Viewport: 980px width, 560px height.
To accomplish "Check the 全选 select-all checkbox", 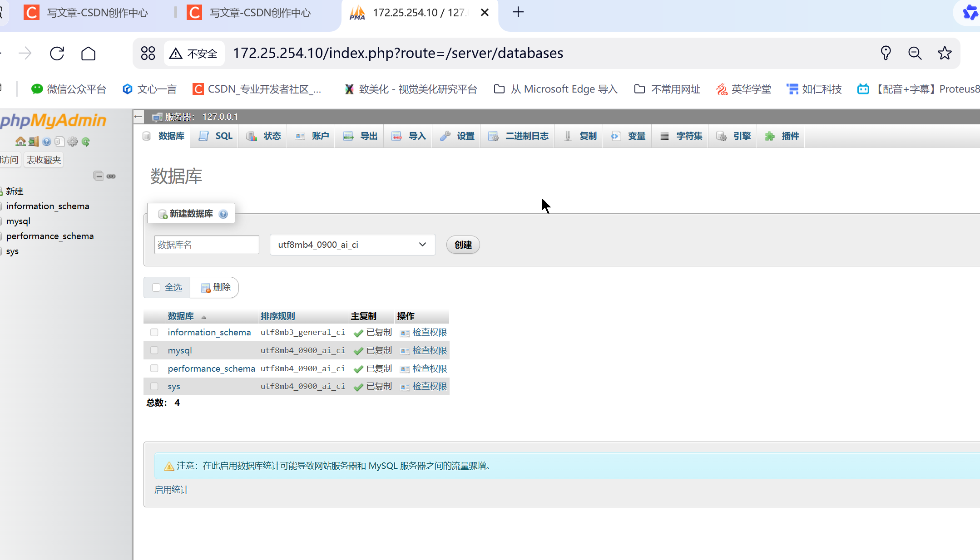I will point(156,287).
